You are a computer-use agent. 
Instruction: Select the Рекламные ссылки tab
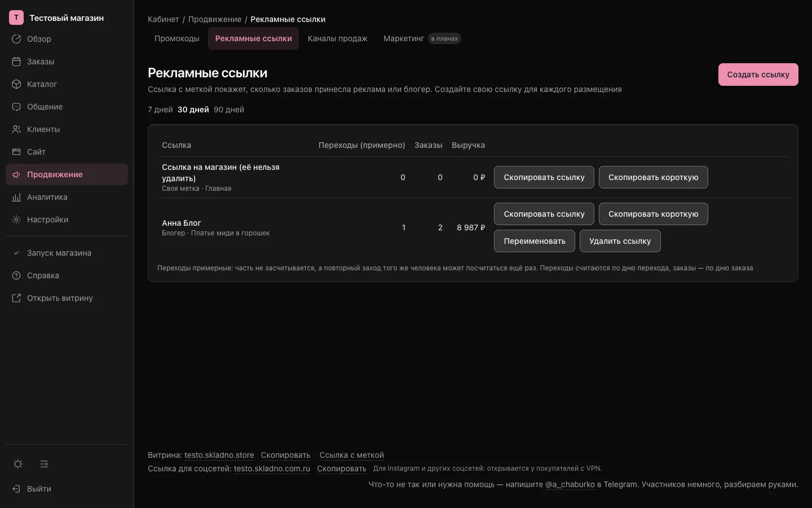click(254, 38)
